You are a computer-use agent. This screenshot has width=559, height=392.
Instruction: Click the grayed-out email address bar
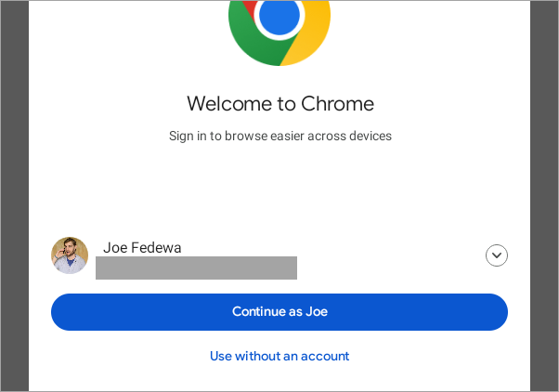click(x=196, y=268)
